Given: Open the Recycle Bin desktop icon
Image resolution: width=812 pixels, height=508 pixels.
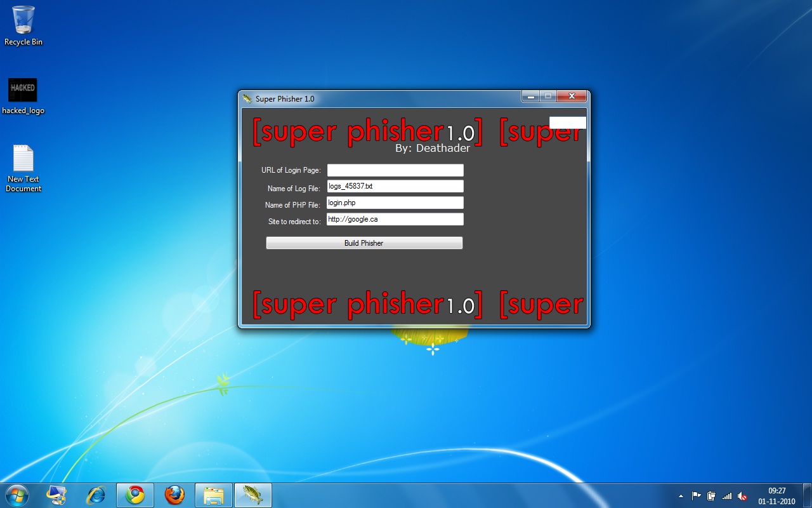Looking at the screenshot, I should coord(23,25).
